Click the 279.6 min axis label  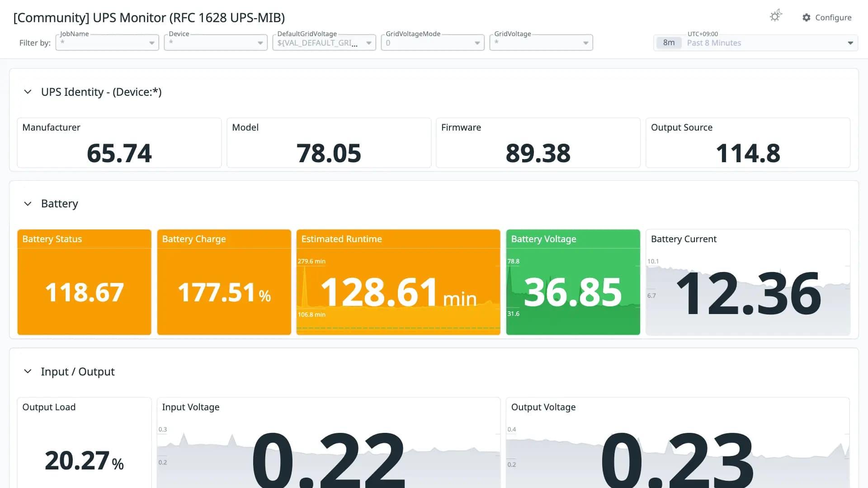[311, 261]
